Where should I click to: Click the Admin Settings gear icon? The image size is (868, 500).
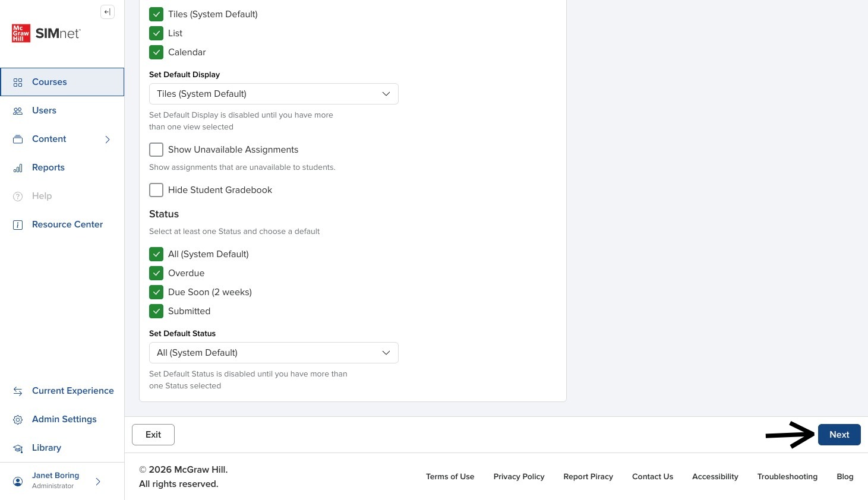(18, 420)
